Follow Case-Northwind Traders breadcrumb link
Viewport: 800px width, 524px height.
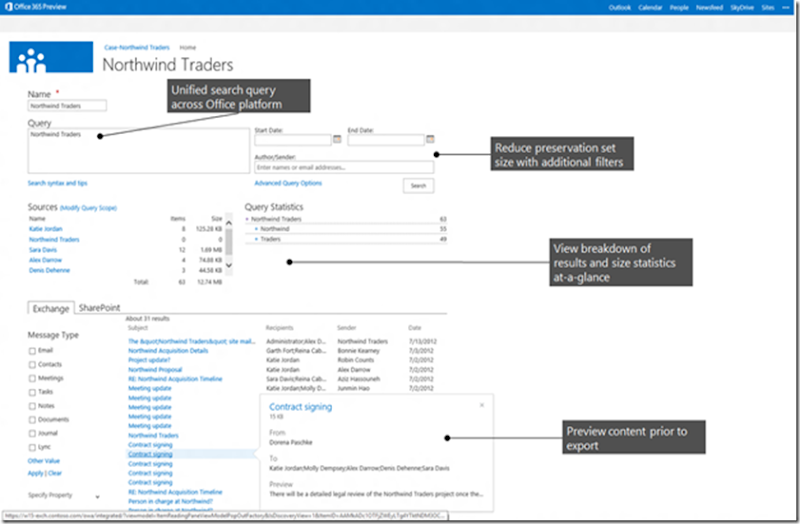point(137,47)
